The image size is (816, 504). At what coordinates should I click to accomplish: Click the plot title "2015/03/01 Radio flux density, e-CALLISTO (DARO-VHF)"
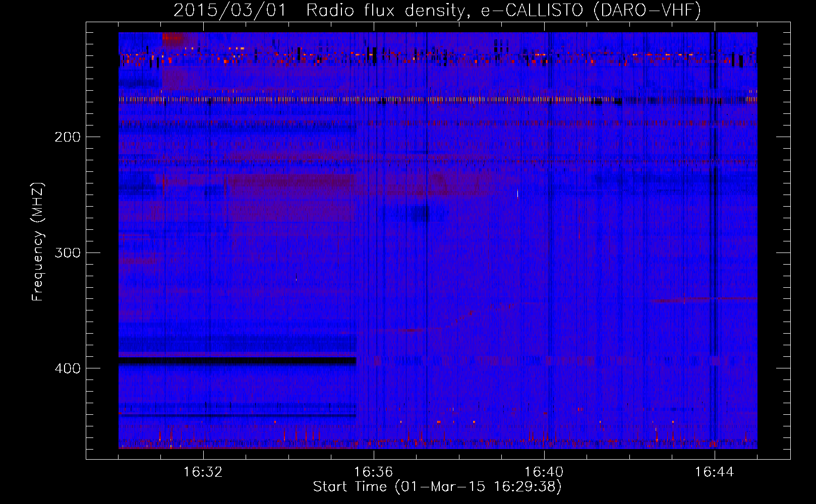pos(437,10)
